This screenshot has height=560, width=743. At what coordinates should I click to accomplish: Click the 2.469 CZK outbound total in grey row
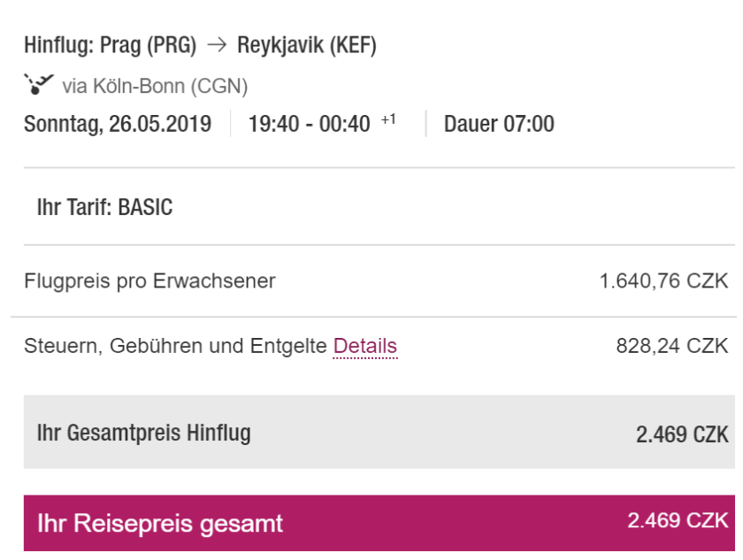coord(681,433)
